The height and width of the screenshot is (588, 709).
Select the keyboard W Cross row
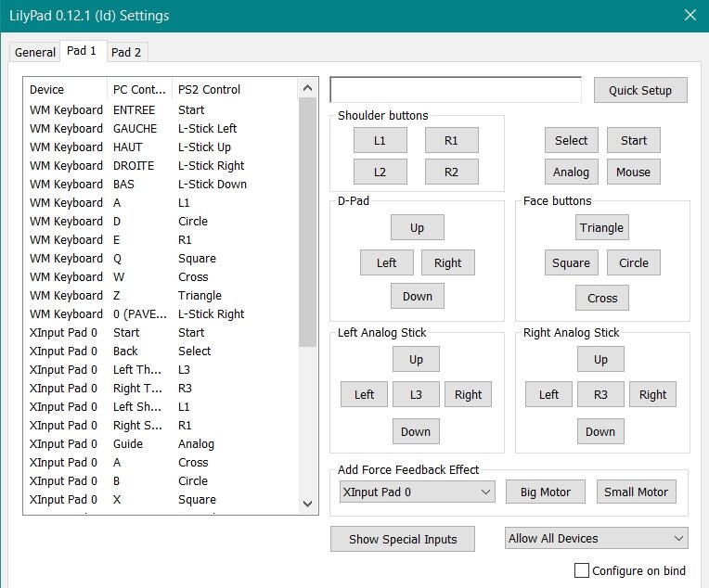(x=161, y=276)
